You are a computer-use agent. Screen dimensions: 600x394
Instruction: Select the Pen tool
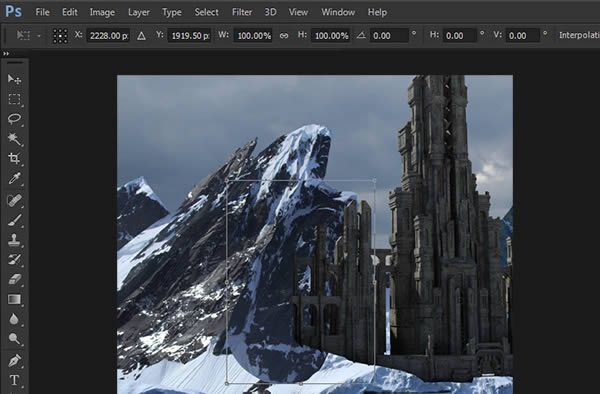14,360
